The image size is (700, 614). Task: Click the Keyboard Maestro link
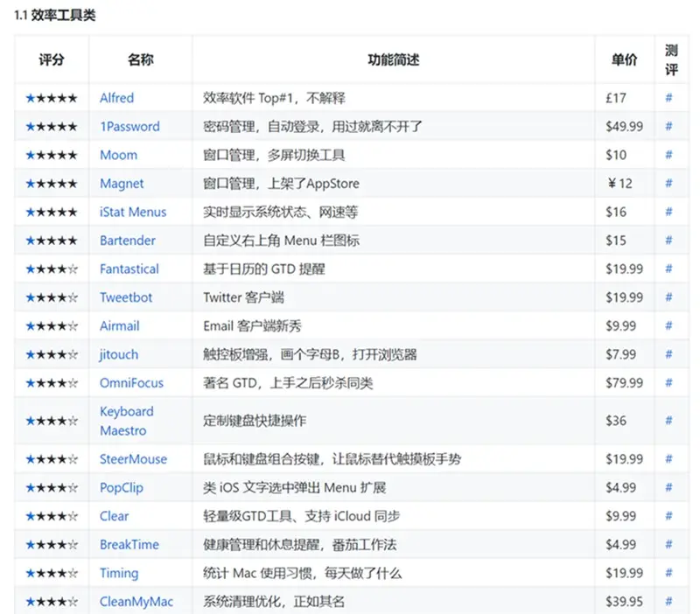tap(126, 421)
